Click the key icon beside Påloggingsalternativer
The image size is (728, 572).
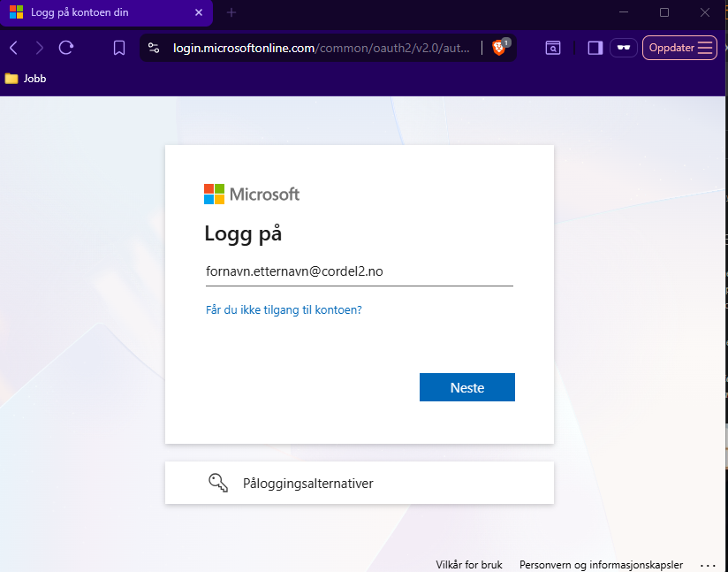(218, 483)
